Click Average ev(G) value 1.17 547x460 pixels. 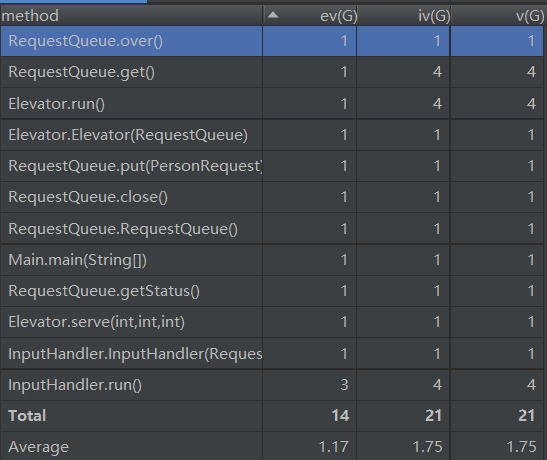tap(334, 447)
